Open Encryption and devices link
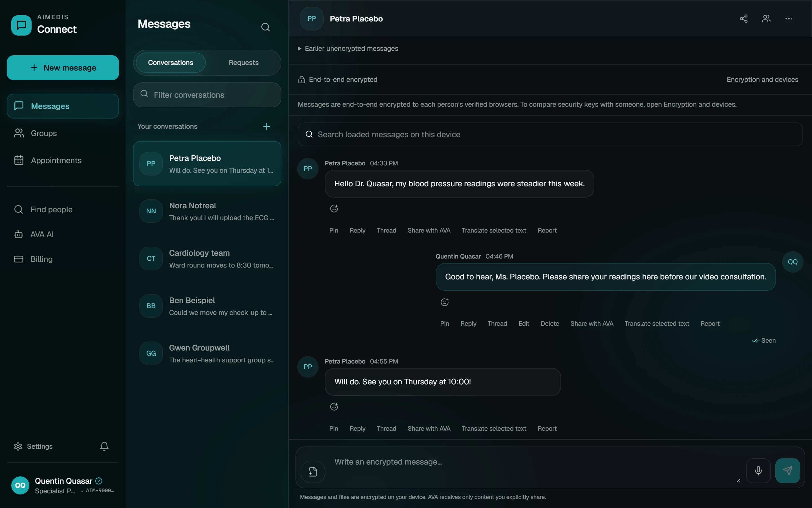 click(762, 80)
